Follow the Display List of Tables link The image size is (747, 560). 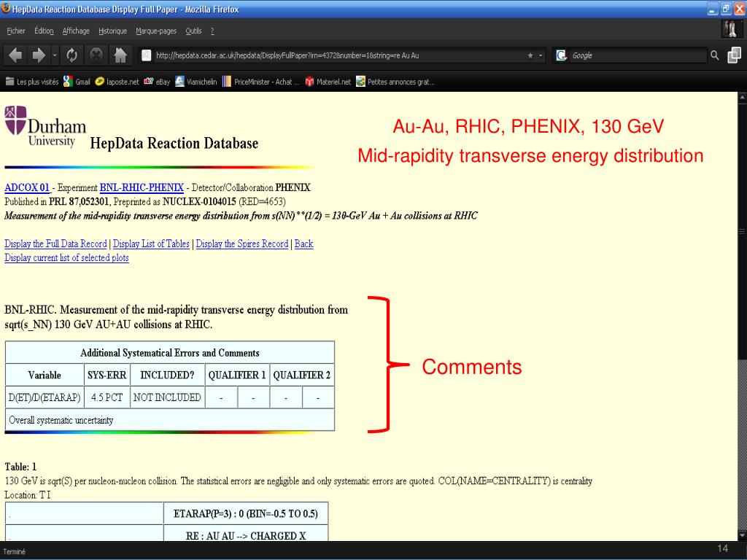click(151, 244)
